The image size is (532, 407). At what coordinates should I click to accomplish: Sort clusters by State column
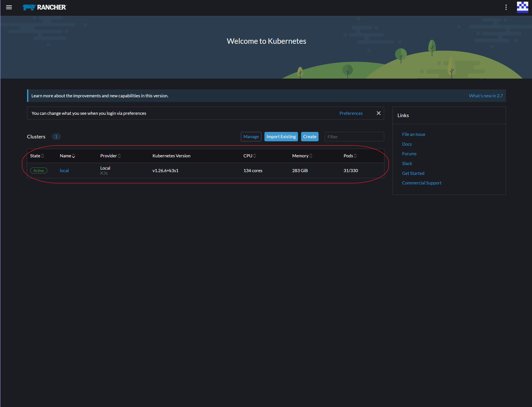pyautogui.click(x=37, y=156)
